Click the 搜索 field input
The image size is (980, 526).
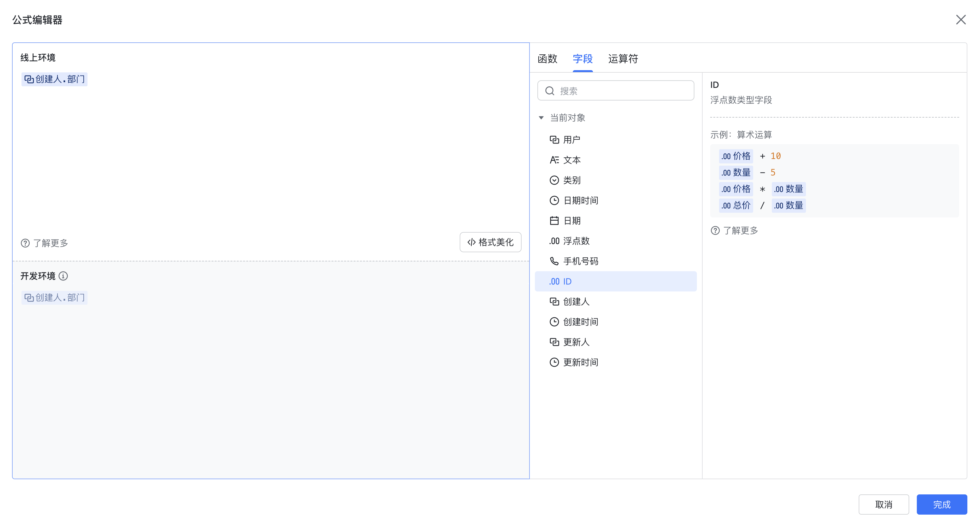click(x=615, y=91)
